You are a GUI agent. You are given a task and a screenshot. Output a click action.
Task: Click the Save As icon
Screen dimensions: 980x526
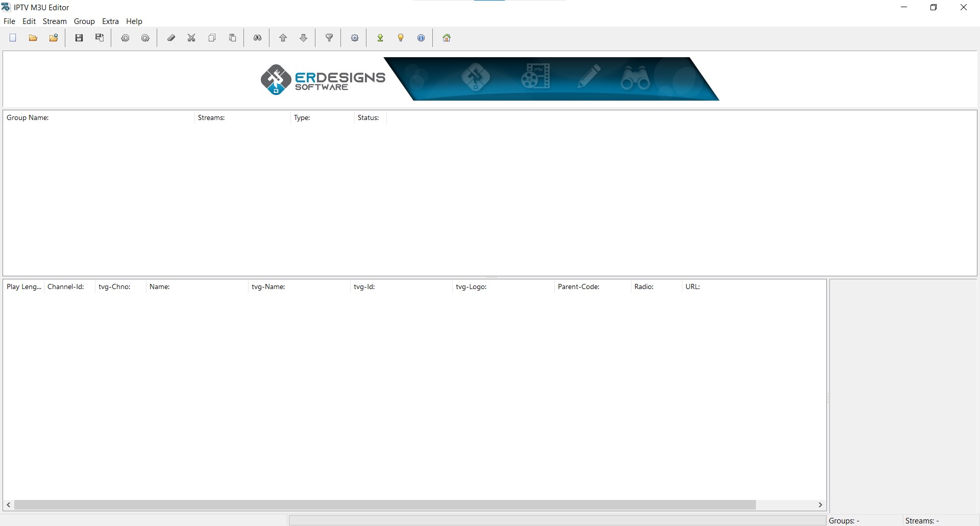click(x=100, y=38)
